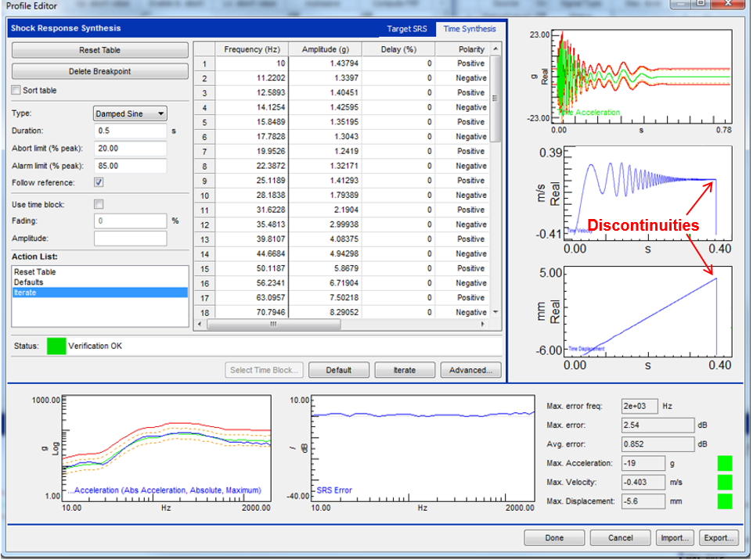Click green indicator beside Max. Displacement
The image size is (753, 560).
pyautogui.click(x=724, y=501)
